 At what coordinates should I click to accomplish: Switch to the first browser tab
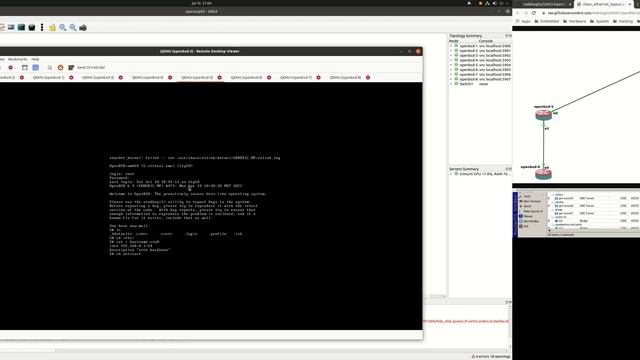point(544,4)
